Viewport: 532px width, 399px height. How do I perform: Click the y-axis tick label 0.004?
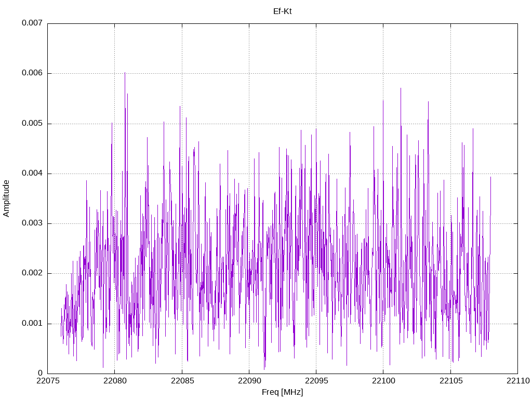point(32,173)
